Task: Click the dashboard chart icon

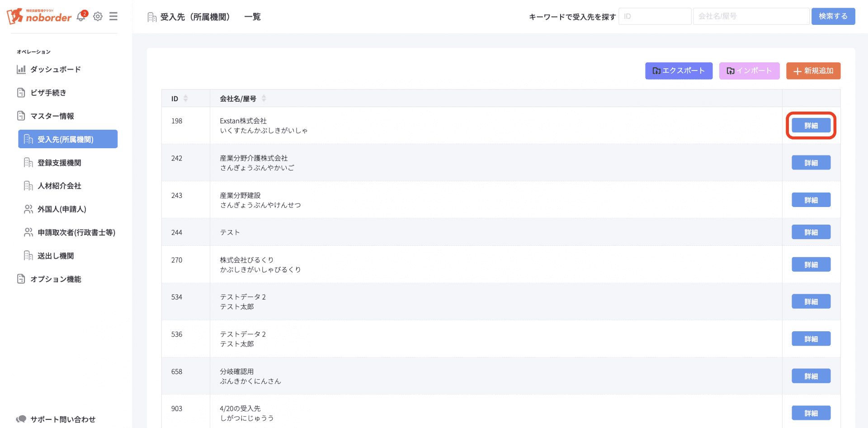Action: point(21,70)
